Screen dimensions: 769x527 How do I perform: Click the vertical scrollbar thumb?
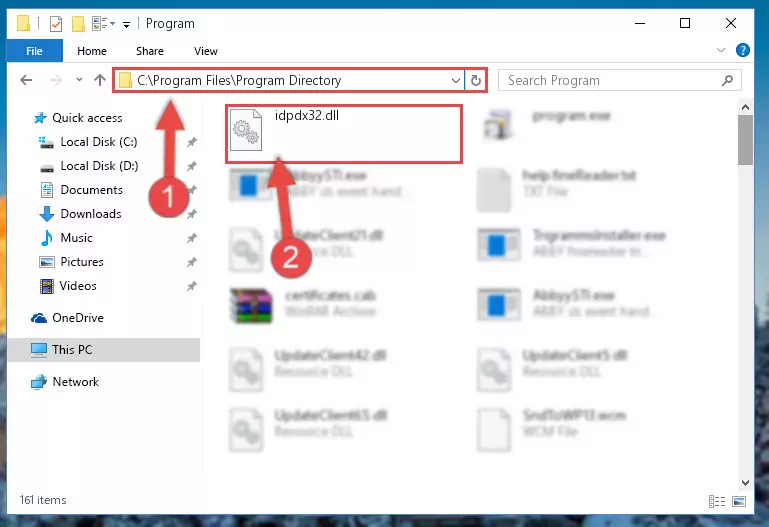click(x=745, y=140)
